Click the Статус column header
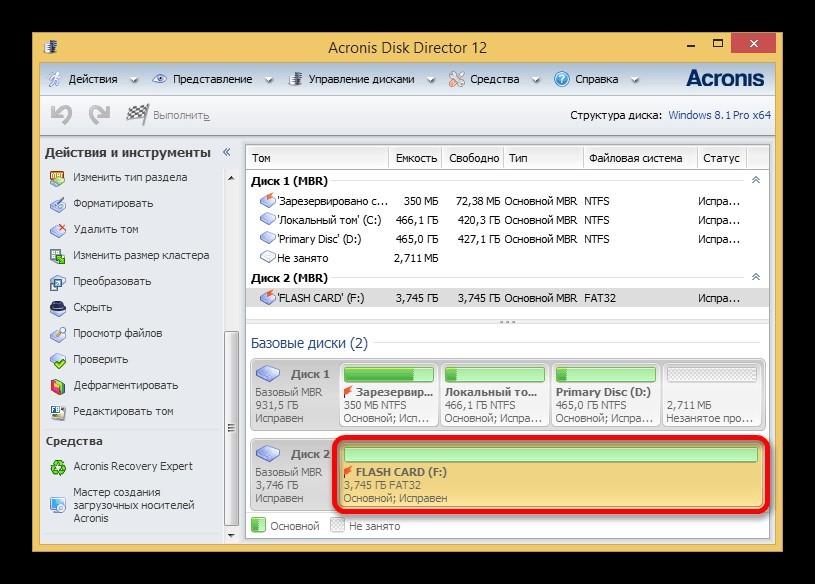Screen dimensions: 815x584 pos(721,158)
